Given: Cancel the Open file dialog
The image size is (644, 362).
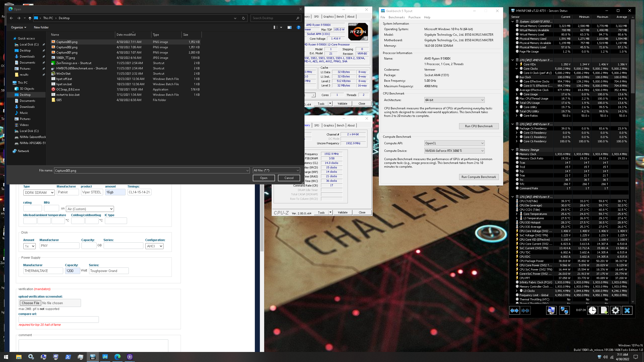Looking at the screenshot, I should [x=289, y=178].
